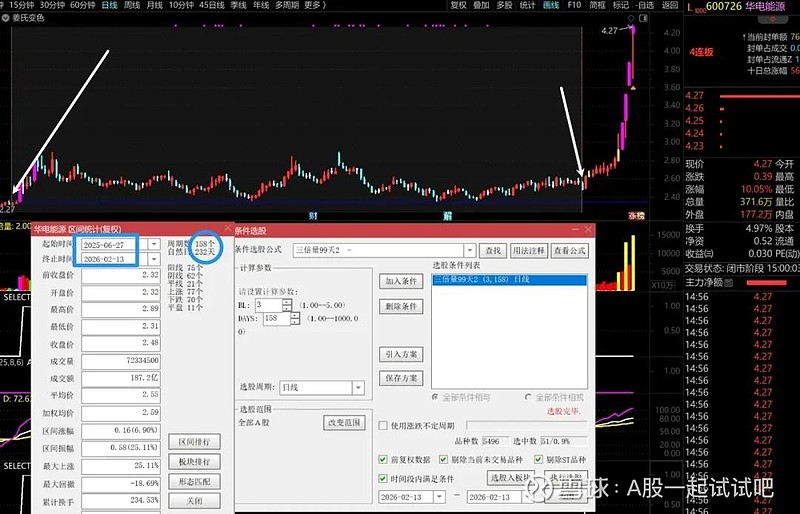The image size is (800, 514).
Task: Increase the BL parameter with up arrow
Action: [x=287, y=302]
